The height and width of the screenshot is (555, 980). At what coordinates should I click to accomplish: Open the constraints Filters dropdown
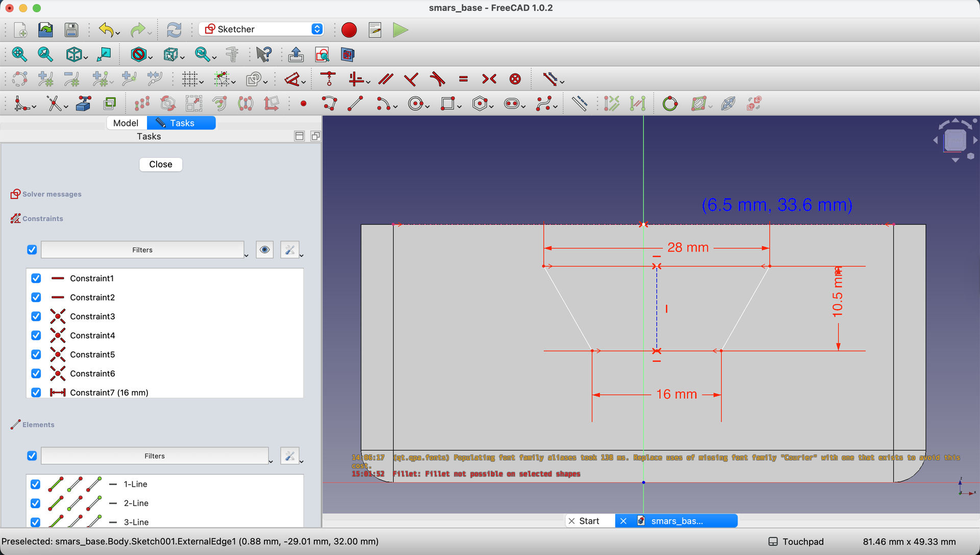click(142, 250)
